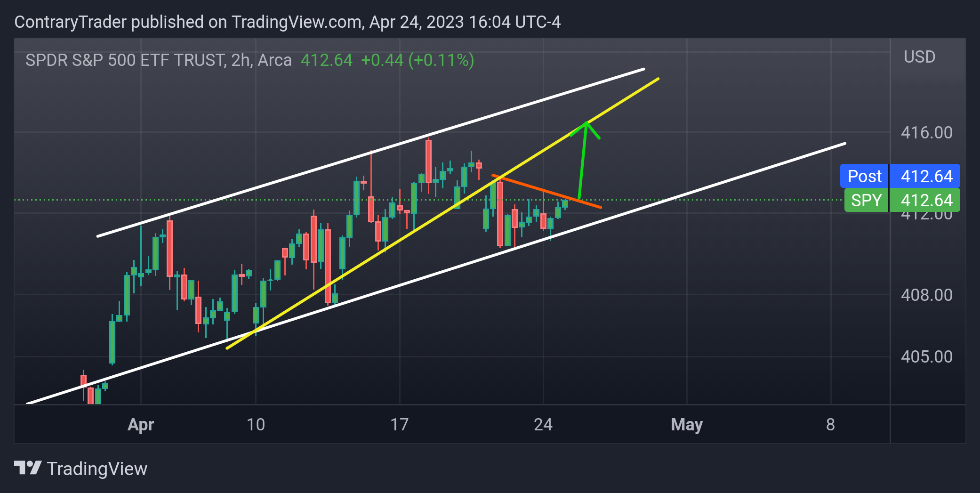980x493 pixels.
Task: Select the green arrow drawing
Action: (x=583, y=160)
